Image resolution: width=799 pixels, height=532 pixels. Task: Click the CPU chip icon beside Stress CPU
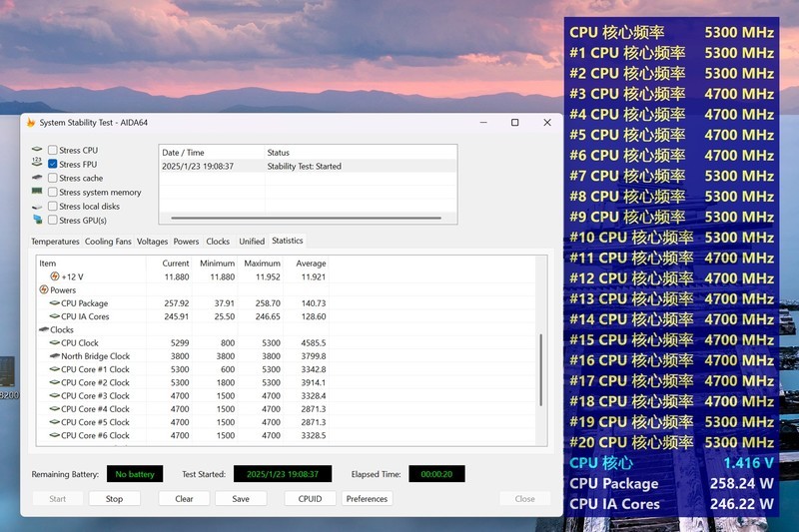click(x=37, y=150)
